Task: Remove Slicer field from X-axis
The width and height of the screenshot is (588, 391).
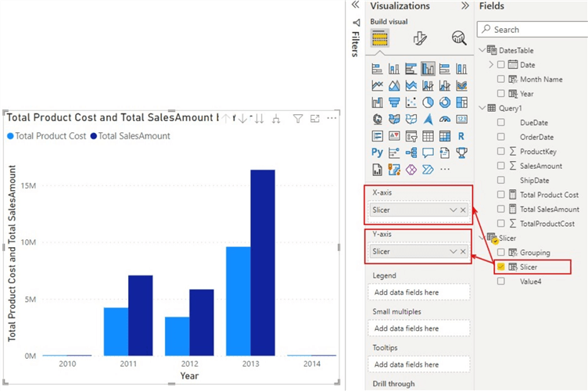Action: point(463,210)
